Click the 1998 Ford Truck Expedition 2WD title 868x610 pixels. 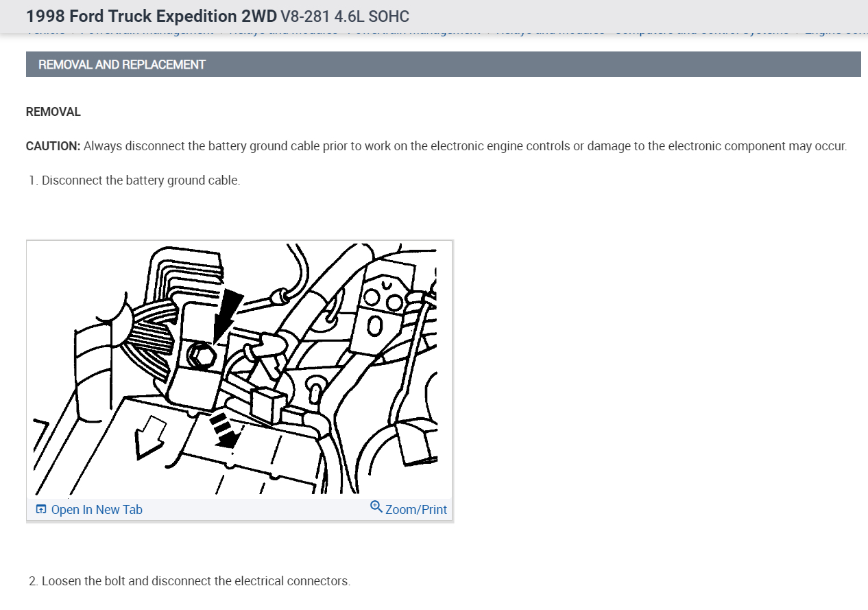[x=152, y=16]
